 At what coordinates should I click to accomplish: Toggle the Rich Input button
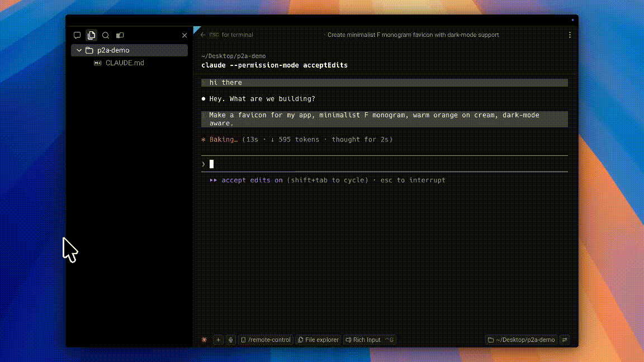370,340
